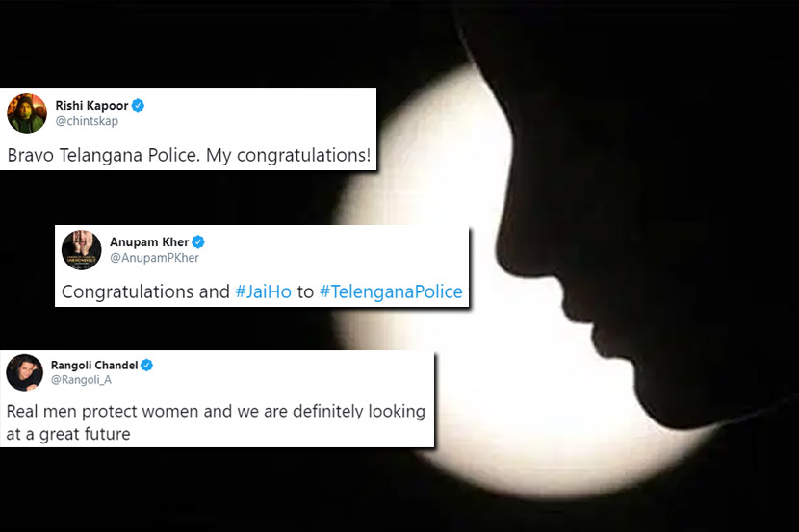Click Anupam Kher's profile avatar
Image resolution: width=799 pixels, height=532 pixels.
pos(82,249)
